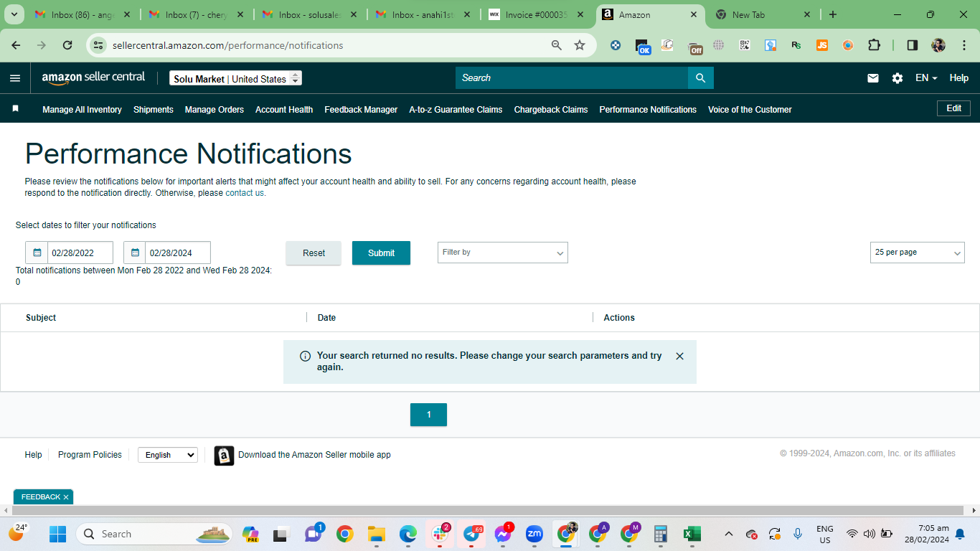
Task: Follow the contact us link
Action: pos(245,193)
